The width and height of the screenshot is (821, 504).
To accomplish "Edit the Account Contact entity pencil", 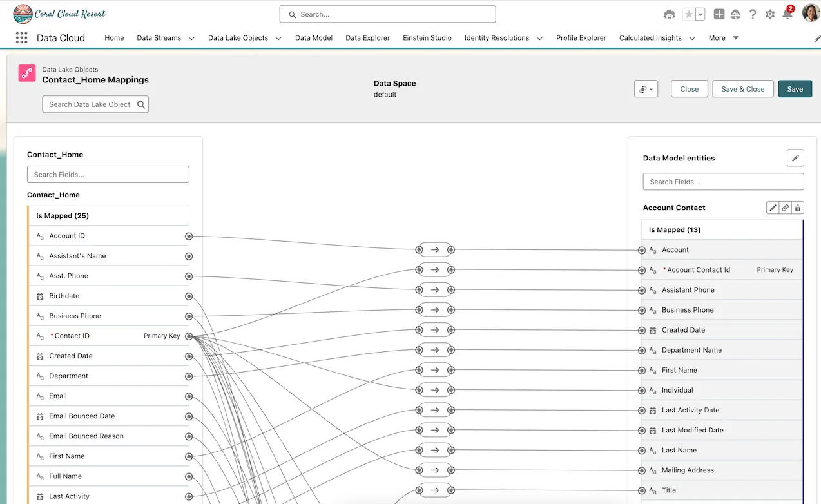I will click(x=773, y=208).
